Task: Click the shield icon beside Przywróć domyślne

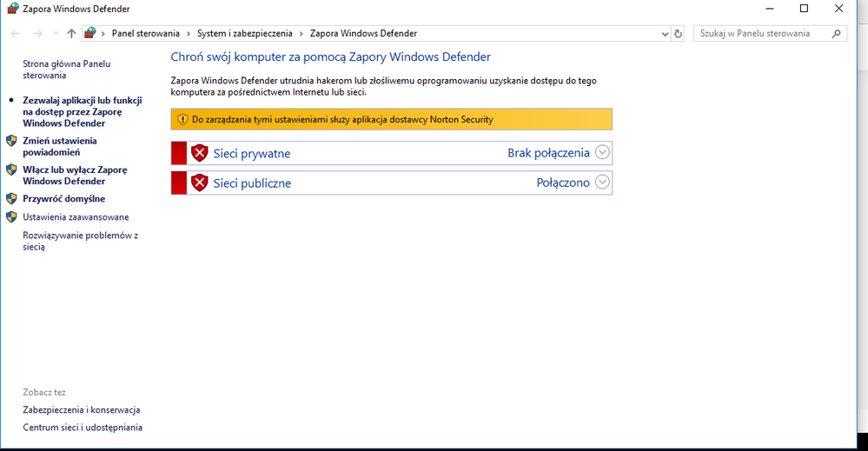Action: (11, 199)
